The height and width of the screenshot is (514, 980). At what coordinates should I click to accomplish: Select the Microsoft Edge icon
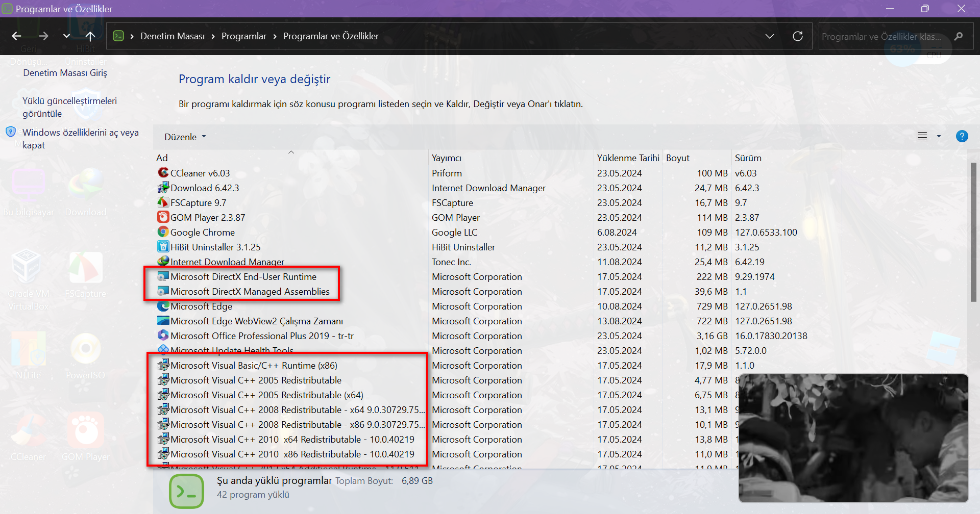(163, 306)
